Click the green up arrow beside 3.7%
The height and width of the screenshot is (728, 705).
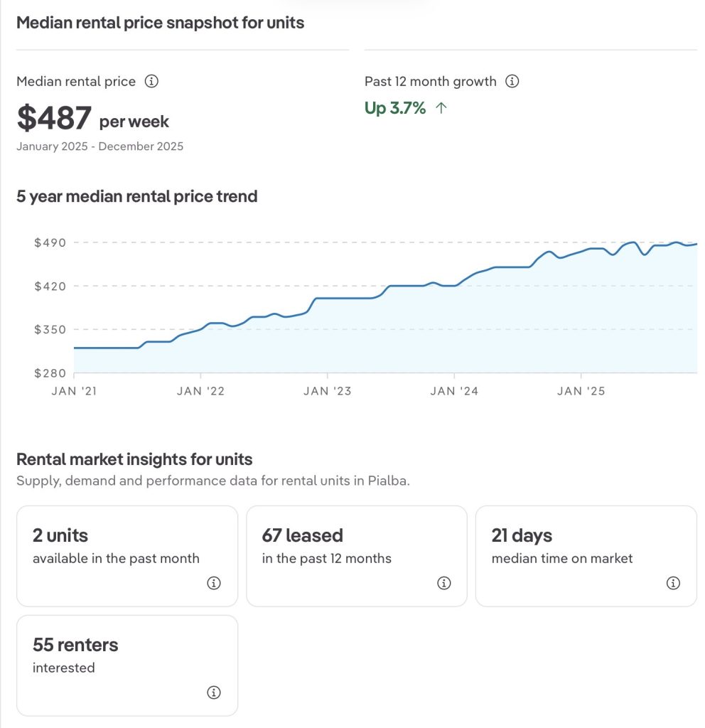(x=441, y=108)
